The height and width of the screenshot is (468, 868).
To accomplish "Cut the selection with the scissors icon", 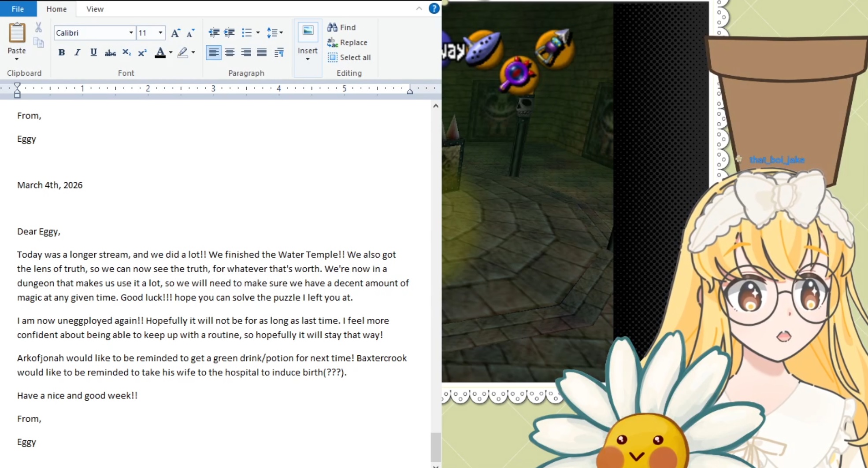I will click(39, 27).
